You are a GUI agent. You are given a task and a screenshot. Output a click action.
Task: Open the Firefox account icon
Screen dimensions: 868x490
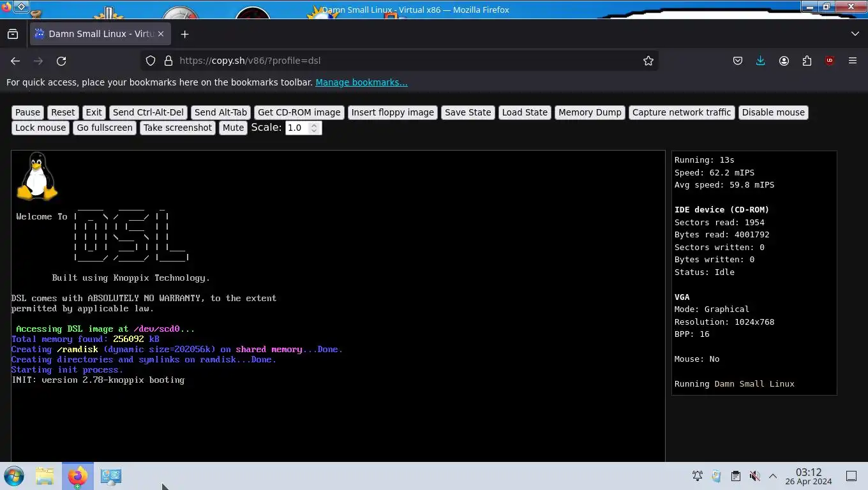tap(784, 61)
